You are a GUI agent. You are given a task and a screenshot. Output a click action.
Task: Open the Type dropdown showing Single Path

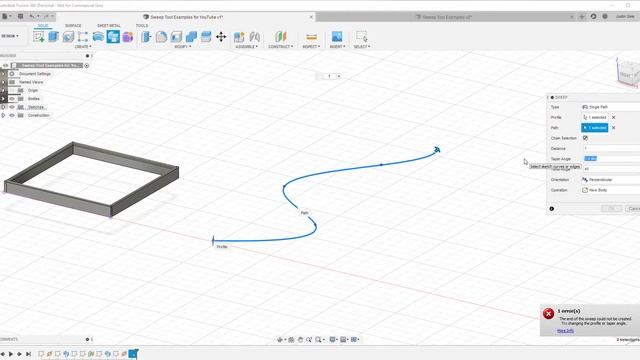611,107
